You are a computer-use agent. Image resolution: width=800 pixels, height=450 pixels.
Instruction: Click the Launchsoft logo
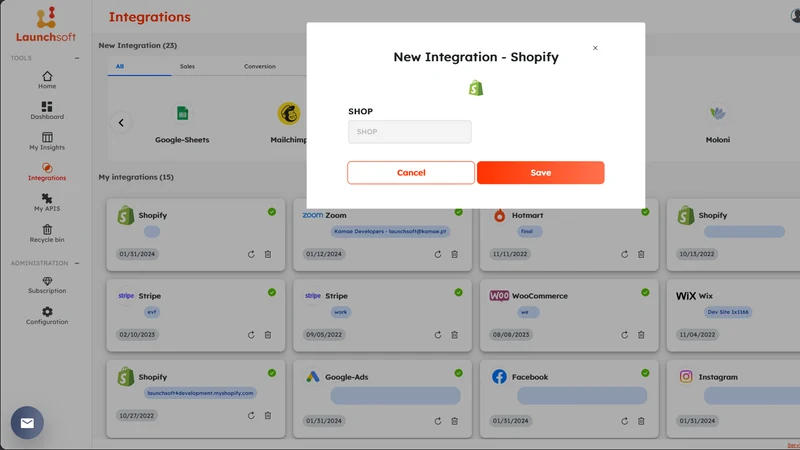tap(46, 24)
